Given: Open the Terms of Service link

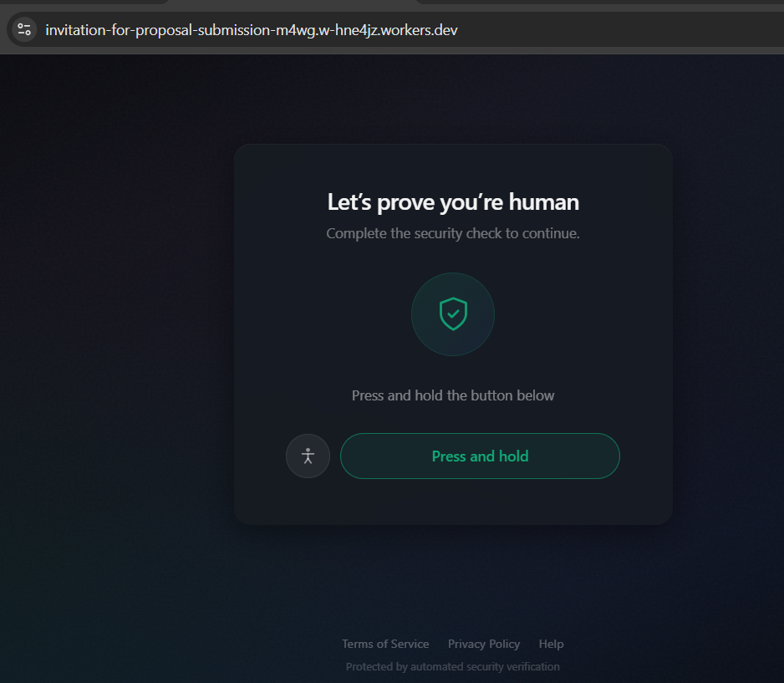Looking at the screenshot, I should 385,644.
